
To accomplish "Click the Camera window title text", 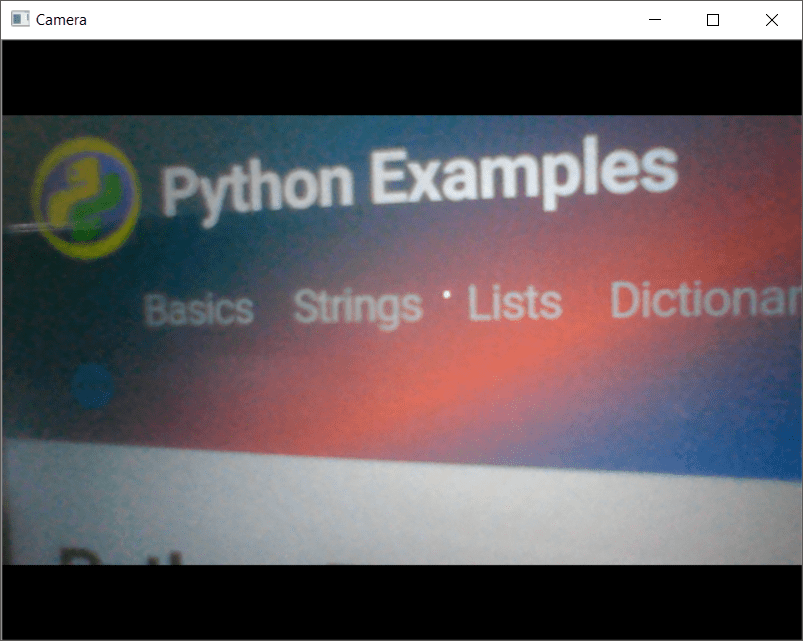I will point(61,19).
